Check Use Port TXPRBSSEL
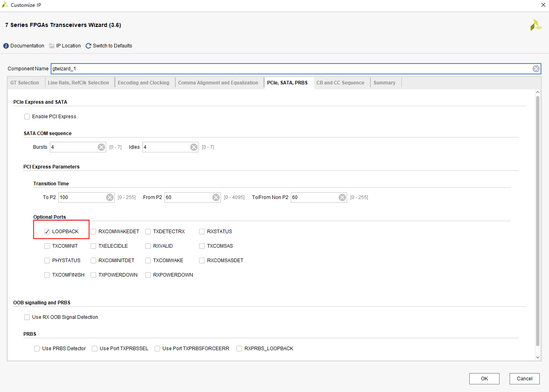 95,349
